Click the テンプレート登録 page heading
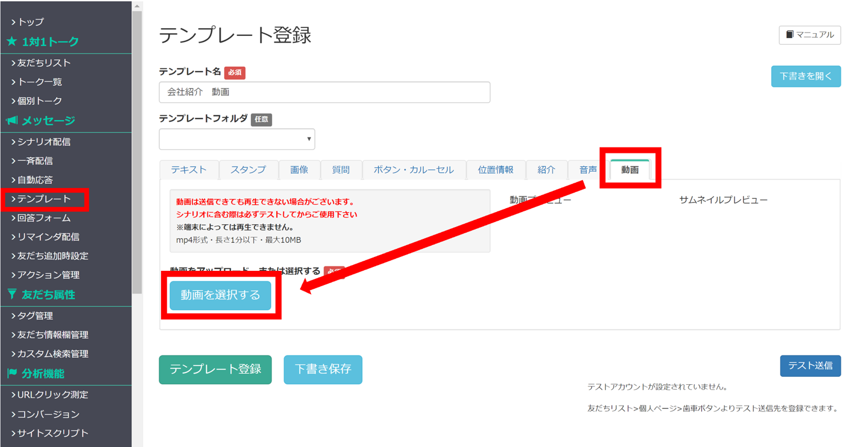Screen dimensions: 868x447 click(235, 35)
